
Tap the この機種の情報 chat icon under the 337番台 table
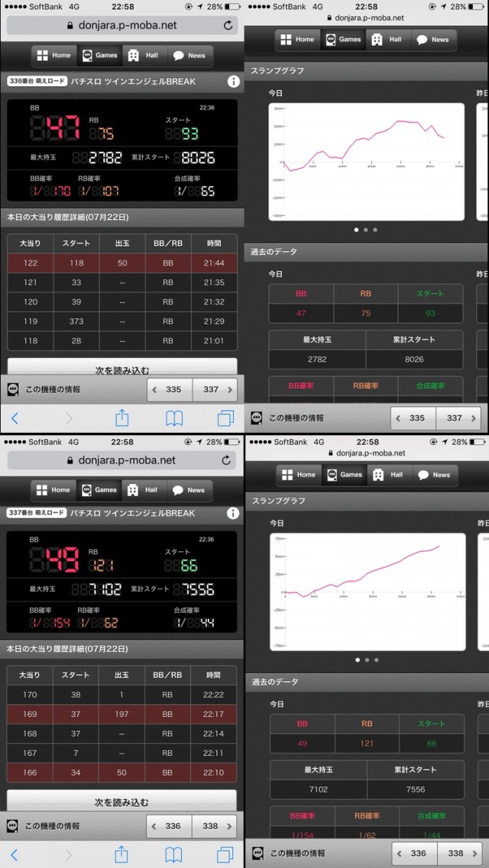click(14, 826)
